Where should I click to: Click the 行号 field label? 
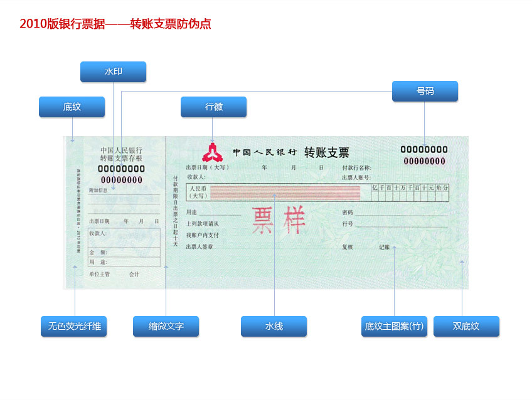pos(348,224)
